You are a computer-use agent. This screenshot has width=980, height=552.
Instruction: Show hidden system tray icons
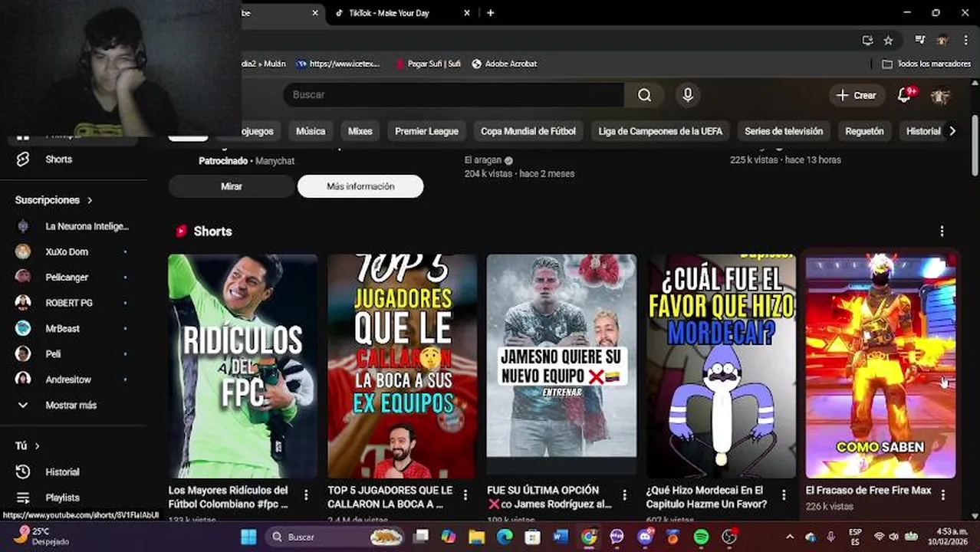coord(790,537)
